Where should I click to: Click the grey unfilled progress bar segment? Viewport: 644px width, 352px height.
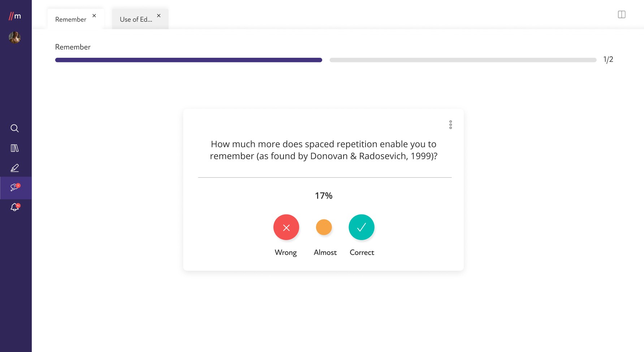pos(463,60)
